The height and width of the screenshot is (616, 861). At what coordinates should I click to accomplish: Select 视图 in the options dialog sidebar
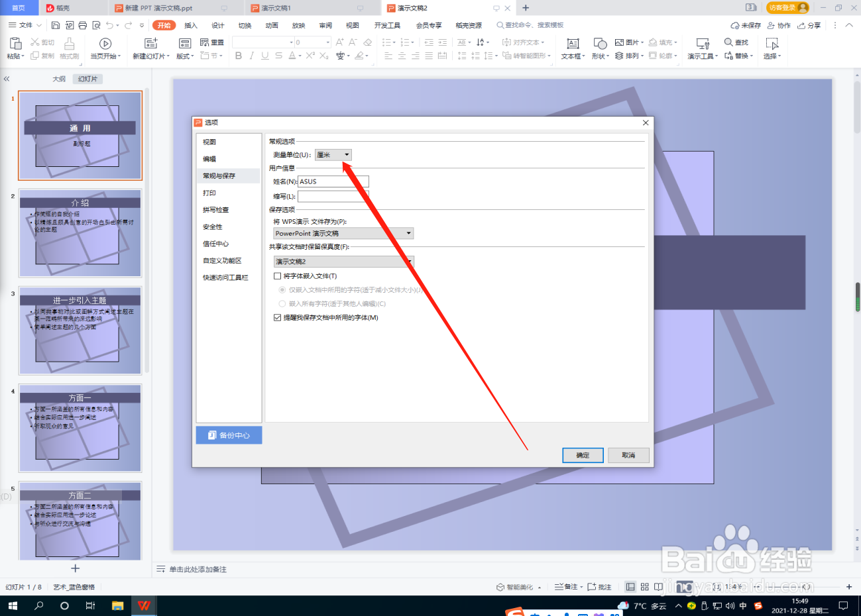(229, 142)
